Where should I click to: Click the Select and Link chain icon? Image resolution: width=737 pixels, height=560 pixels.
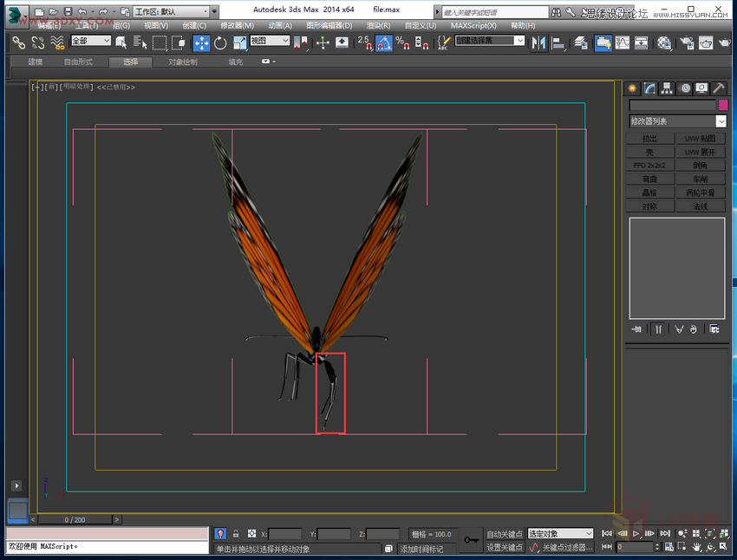coord(17,42)
